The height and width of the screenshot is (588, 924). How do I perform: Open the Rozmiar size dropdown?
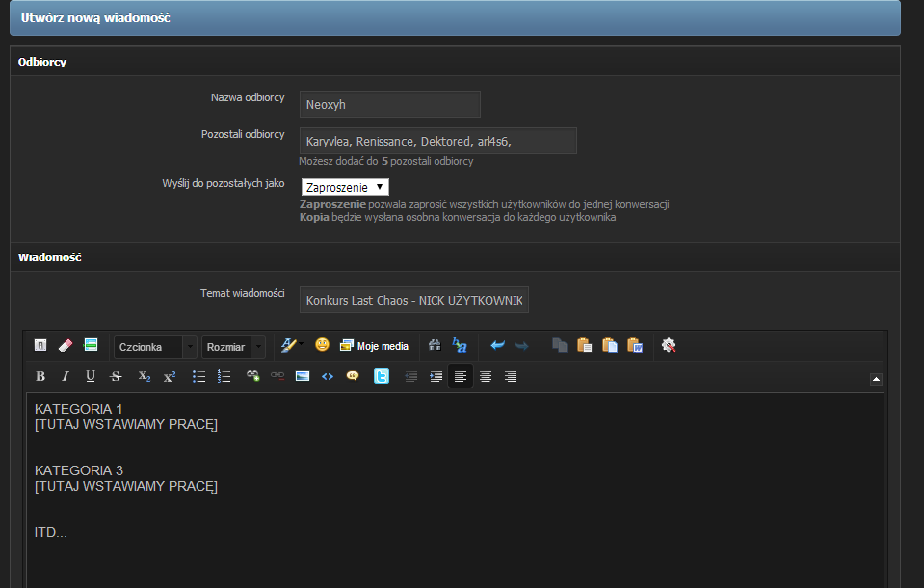click(x=233, y=347)
